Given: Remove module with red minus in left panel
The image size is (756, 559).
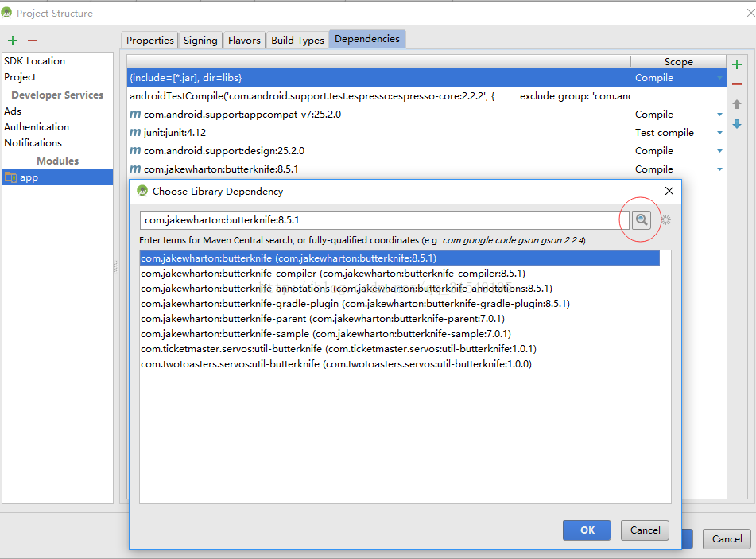Looking at the screenshot, I should coord(33,41).
